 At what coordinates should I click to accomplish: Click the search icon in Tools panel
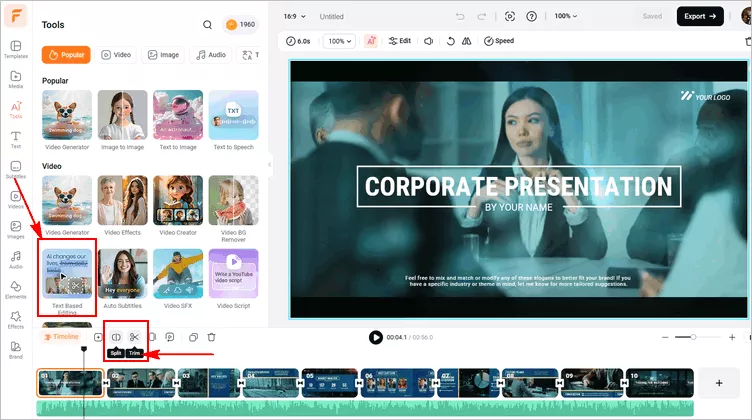pyautogui.click(x=207, y=24)
